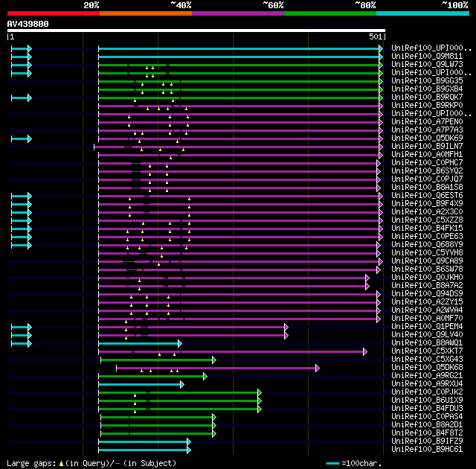Image resolution: width=476 pixels, height=469 pixels.
Task: Open the UniRef100_B8AWQ1 entry
Action: click(427, 343)
